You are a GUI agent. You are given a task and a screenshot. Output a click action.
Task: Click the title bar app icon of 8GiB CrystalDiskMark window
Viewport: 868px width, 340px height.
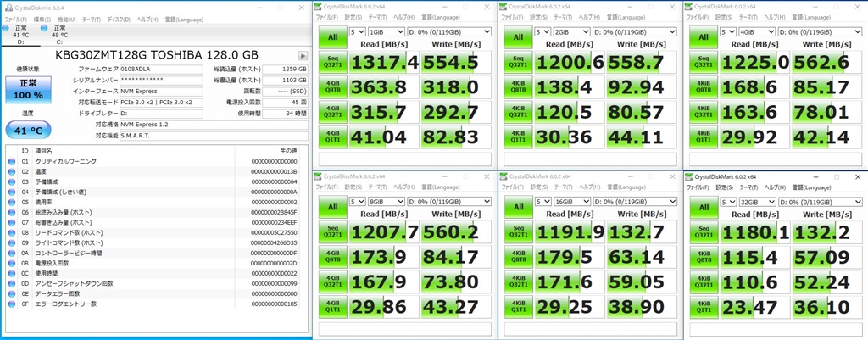318,176
